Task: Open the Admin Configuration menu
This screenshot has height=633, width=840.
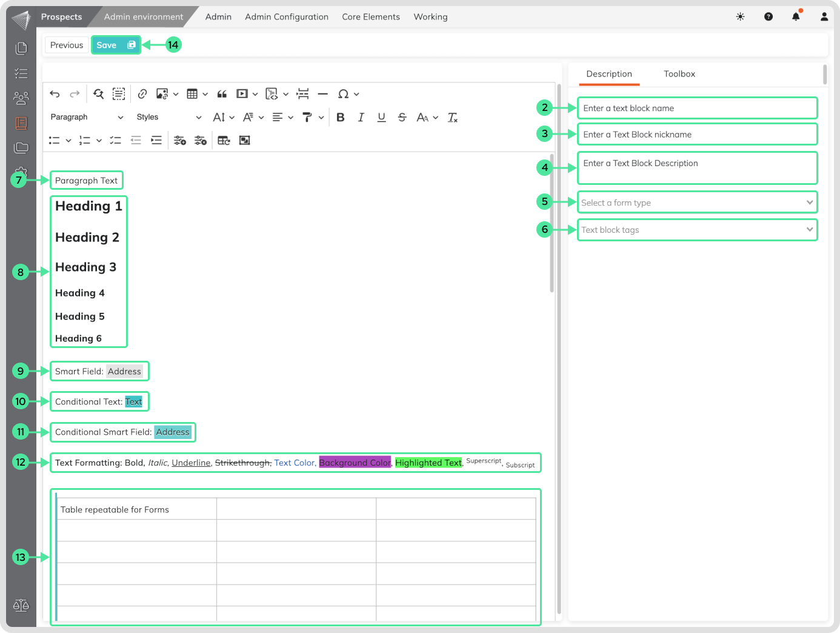Action: tap(286, 17)
